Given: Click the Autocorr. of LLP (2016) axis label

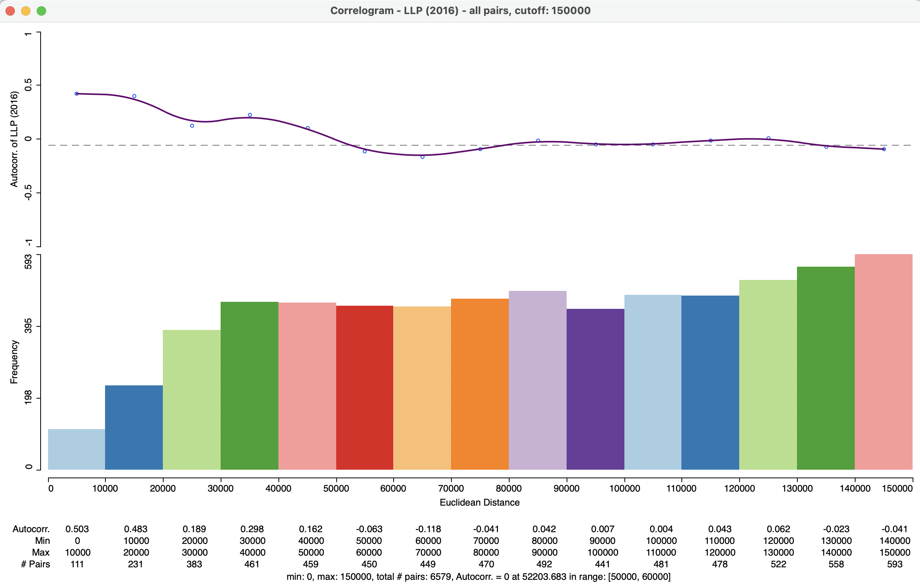Looking at the screenshot, I should point(14,139).
